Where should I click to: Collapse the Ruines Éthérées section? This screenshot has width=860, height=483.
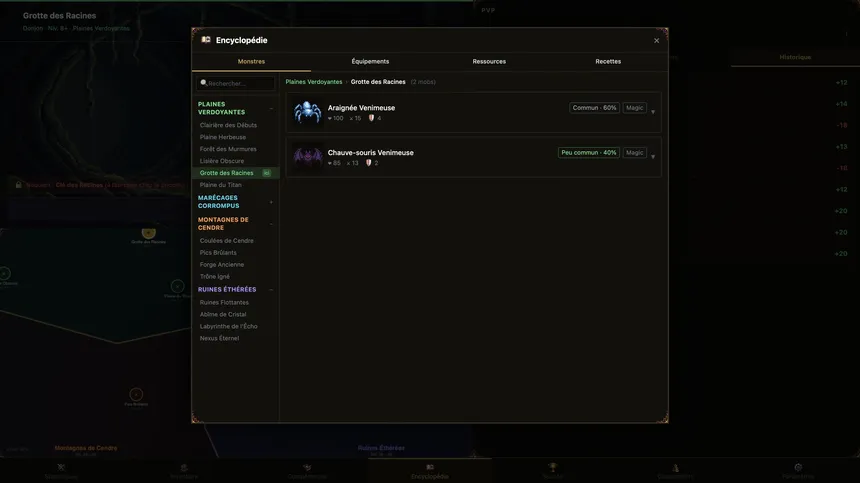[x=271, y=289]
